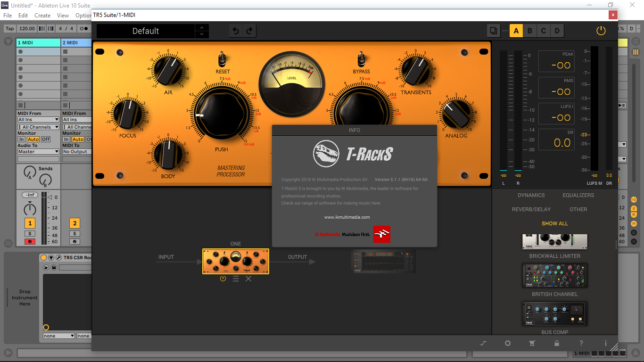644x362 pixels.
Task: Open first none dropdown under device
Action: click(59, 336)
